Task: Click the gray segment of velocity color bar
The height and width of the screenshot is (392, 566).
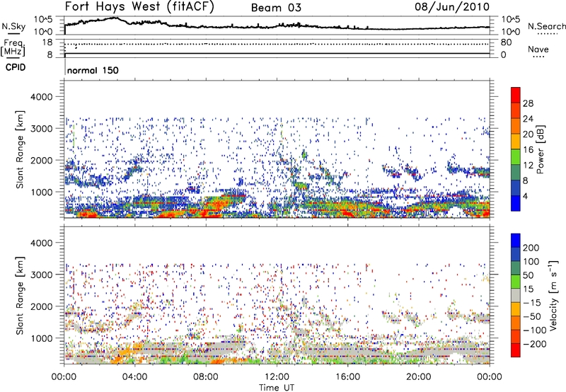Action: (x=515, y=295)
